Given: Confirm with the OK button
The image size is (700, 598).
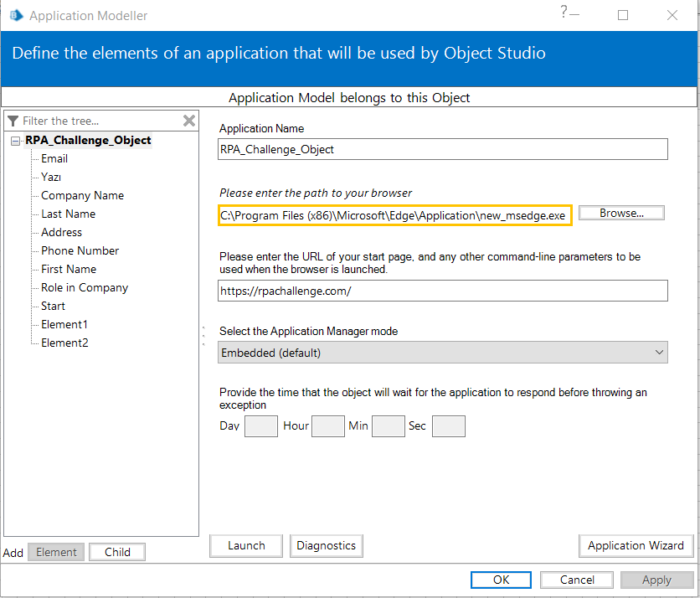Looking at the screenshot, I should 501,580.
